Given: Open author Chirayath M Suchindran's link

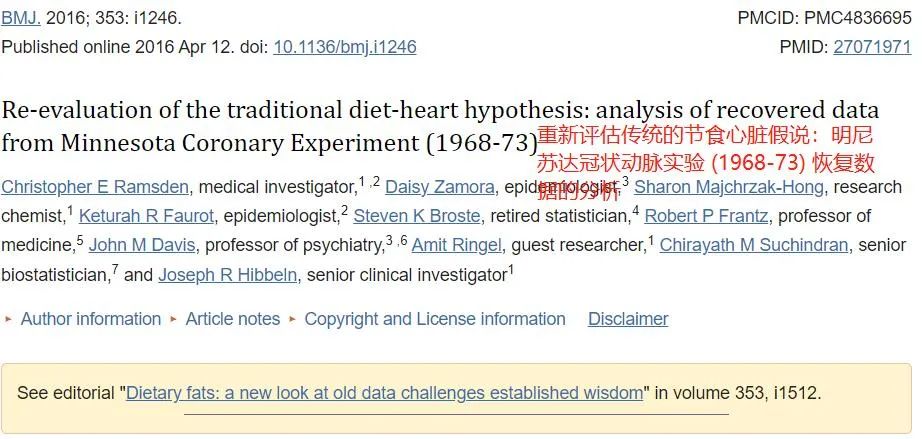Looking at the screenshot, I should tap(754, 245).
